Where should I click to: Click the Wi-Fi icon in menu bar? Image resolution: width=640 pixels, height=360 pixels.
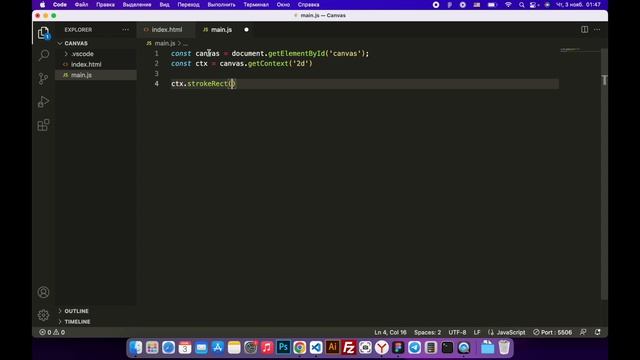(508, 5)
